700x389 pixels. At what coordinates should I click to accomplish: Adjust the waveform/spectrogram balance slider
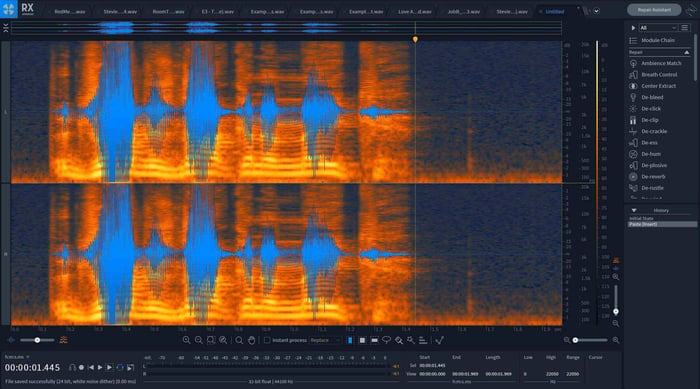pos(37,340)
